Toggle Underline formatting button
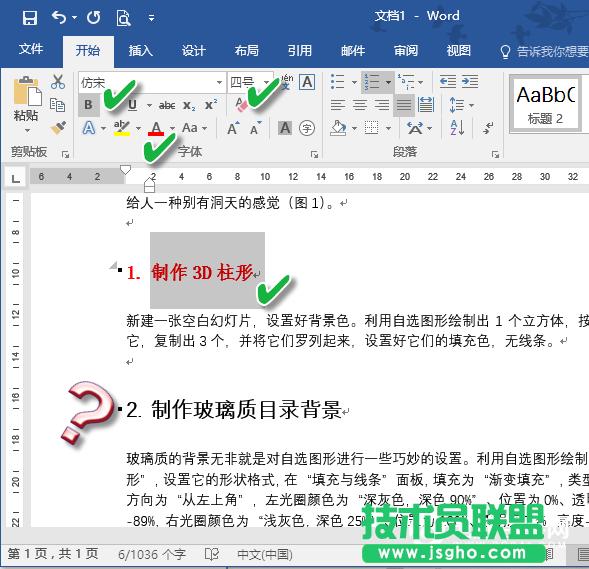 click(132, 105)
